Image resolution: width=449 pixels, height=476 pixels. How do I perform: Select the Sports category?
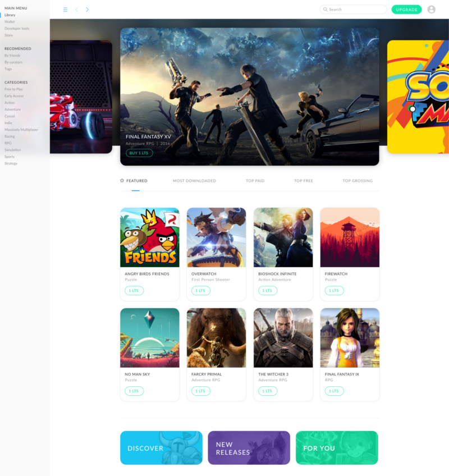(x=10, y=157)
